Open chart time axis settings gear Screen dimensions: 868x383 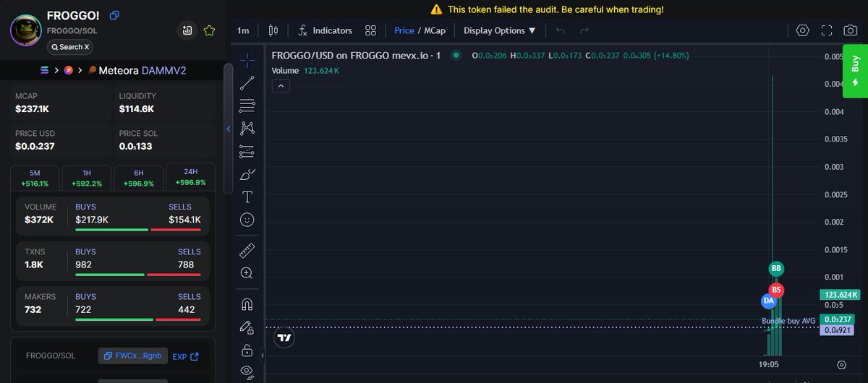pyautogui.click(x=841, y=365)
